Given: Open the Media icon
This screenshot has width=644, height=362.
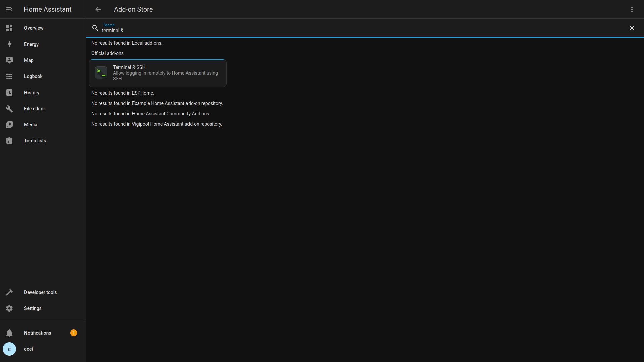Looking at the screenshot, I should pyautogui.click(x=9, y=125).
